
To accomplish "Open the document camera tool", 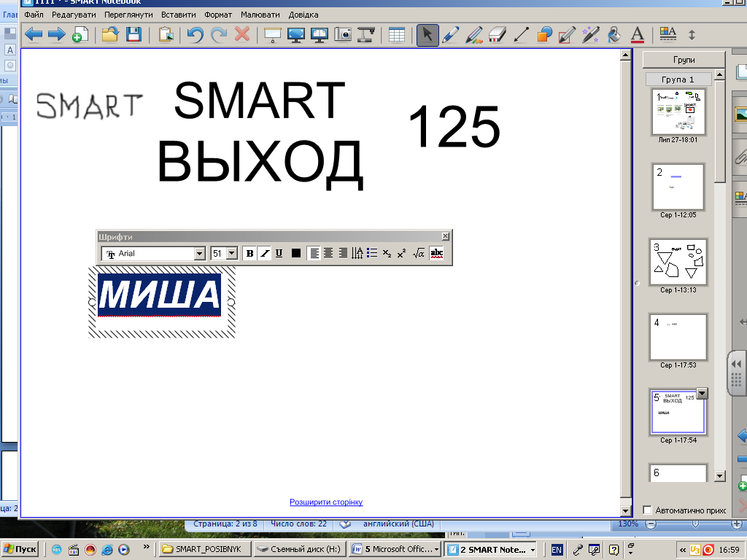I will [366, 34].
